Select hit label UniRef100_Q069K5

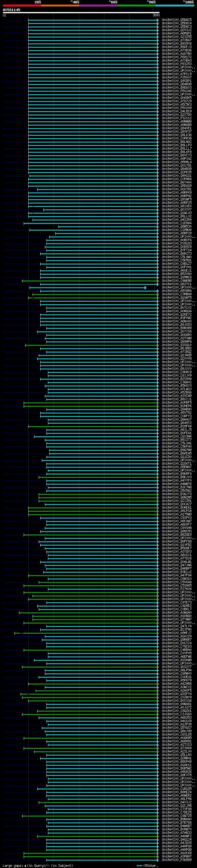pyautogui.click(x=177, y=98)
